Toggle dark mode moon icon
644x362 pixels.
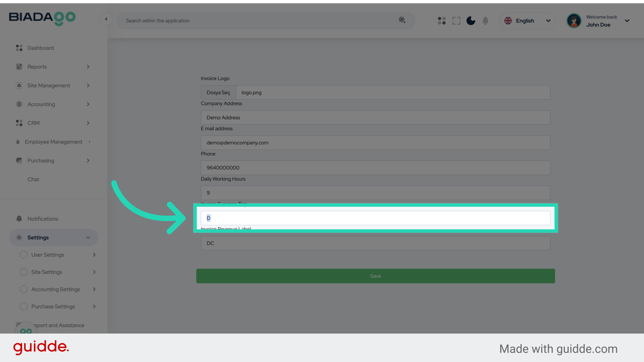click(471, 21)
